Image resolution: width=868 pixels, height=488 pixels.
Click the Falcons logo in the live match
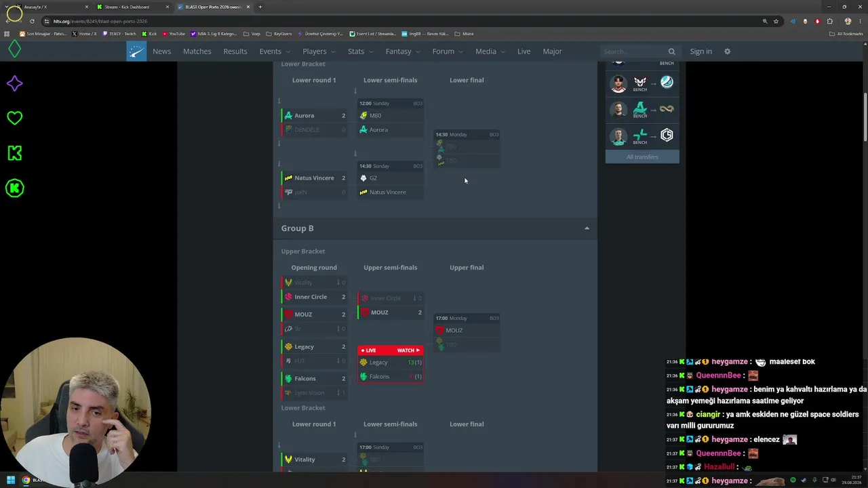(x=363, y=377)
